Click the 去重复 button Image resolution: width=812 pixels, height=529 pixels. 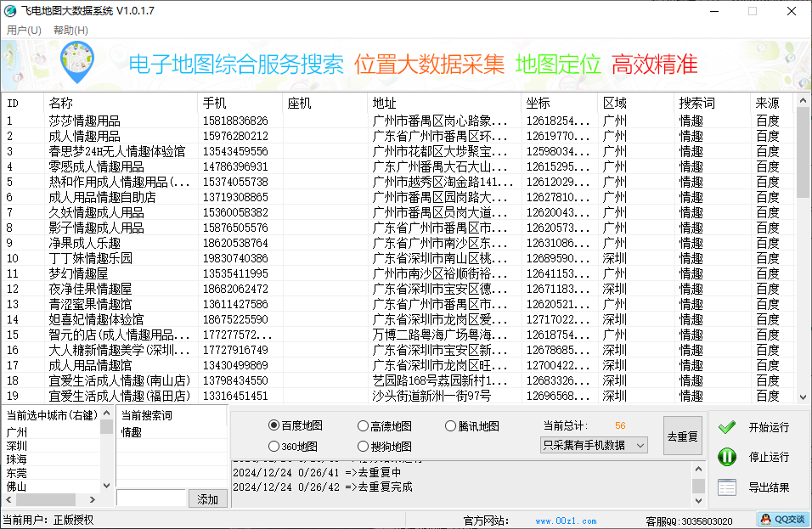point(682,436)
